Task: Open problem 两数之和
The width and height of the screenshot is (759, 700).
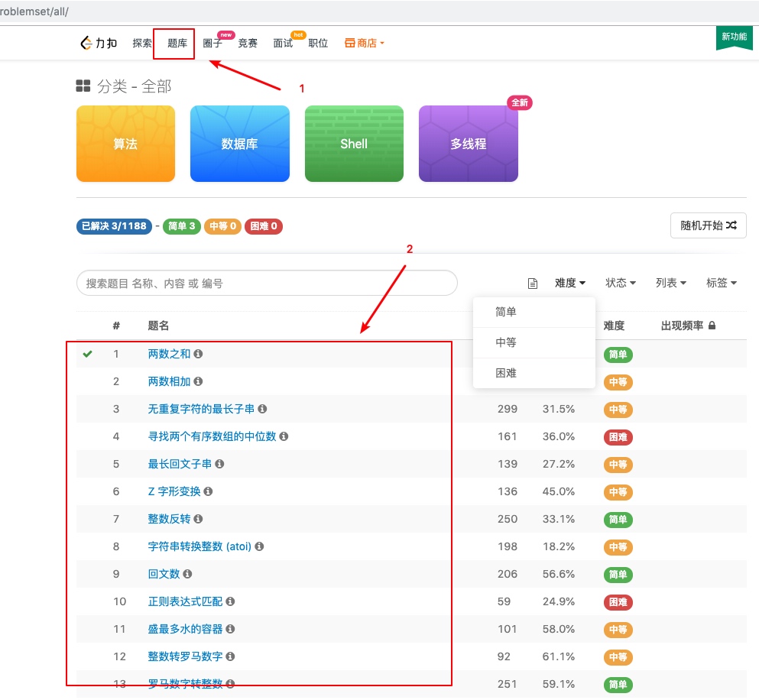Action: (169, 354)
